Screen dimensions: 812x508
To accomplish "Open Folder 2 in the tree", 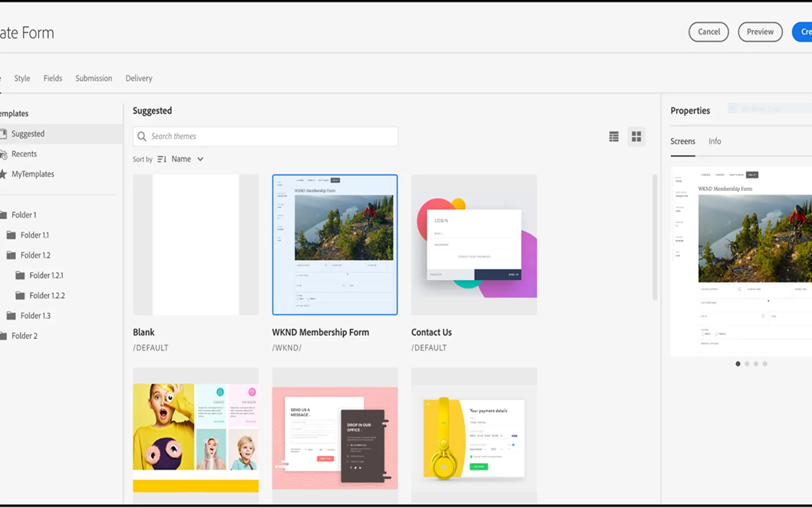I will coord(24,336).
